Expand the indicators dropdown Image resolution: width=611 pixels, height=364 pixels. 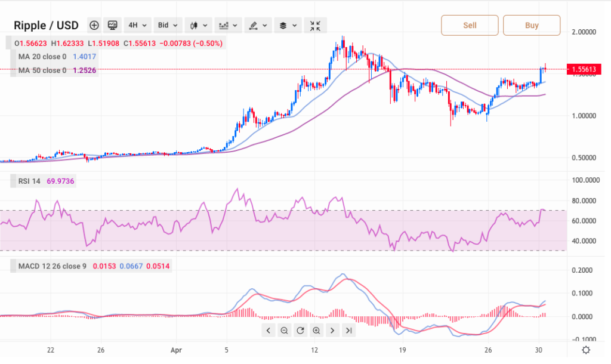228,25
